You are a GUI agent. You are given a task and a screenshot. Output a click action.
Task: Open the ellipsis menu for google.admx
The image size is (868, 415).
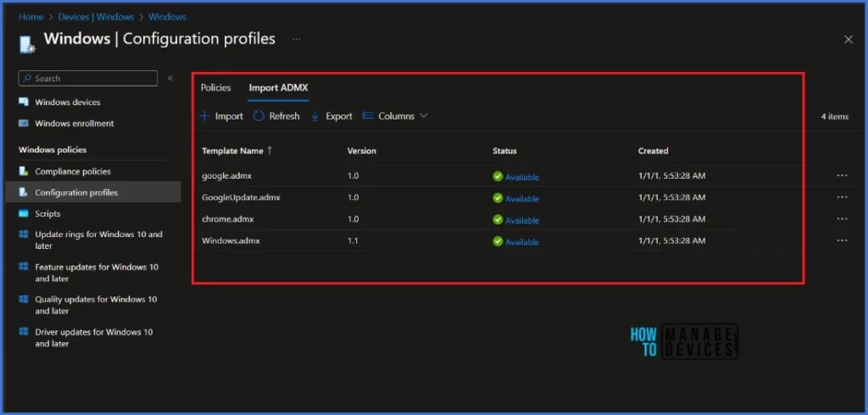[842, 175]
